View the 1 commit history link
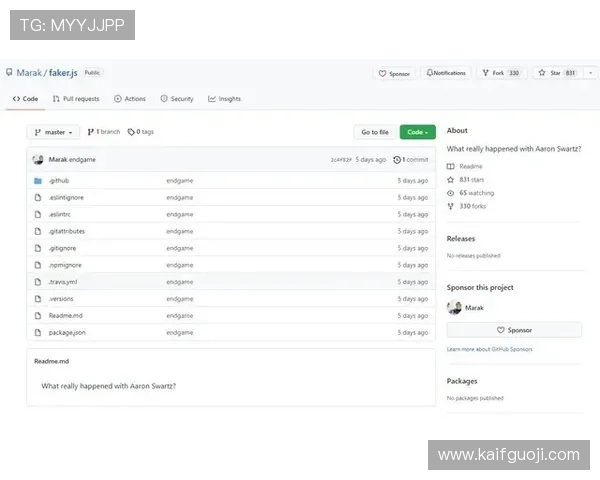600x480 pixels. click(411, 160)
